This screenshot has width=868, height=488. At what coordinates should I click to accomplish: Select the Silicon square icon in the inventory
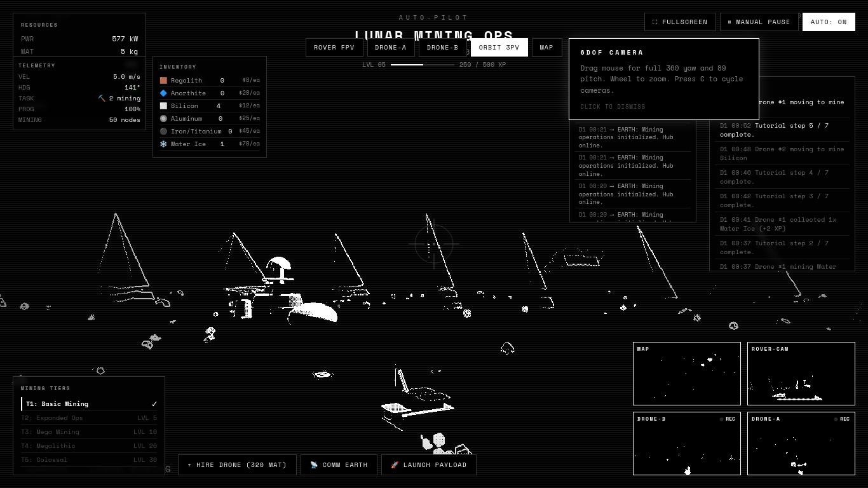[163, 106]
